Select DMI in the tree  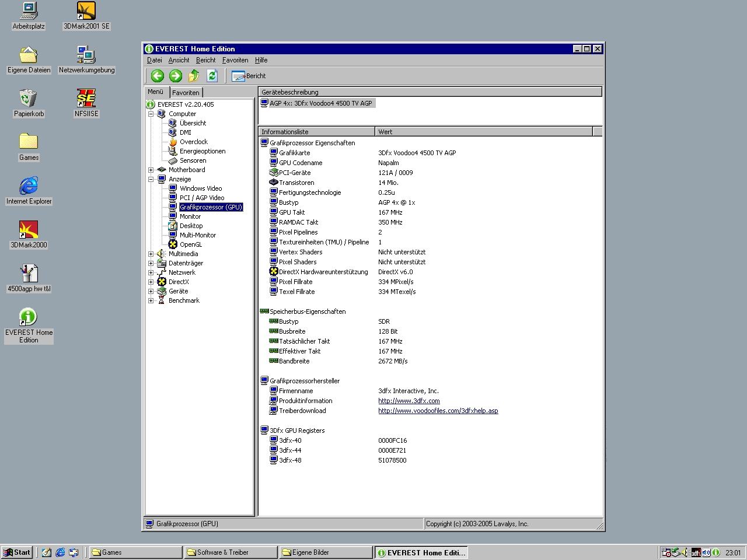tap(185, 132)
